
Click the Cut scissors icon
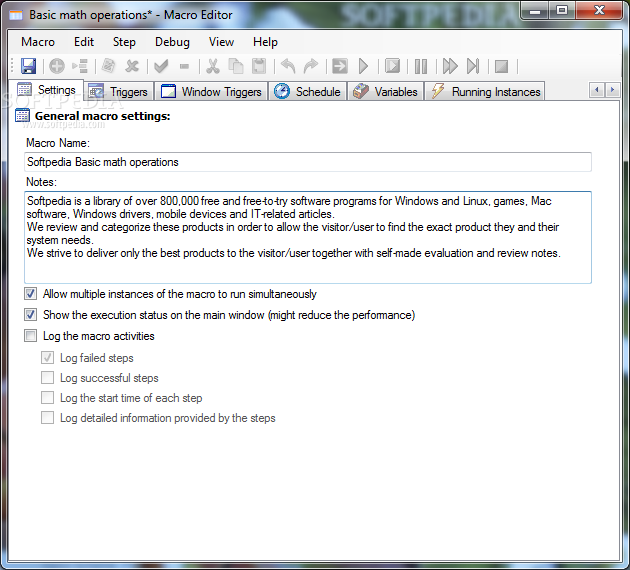213,66
